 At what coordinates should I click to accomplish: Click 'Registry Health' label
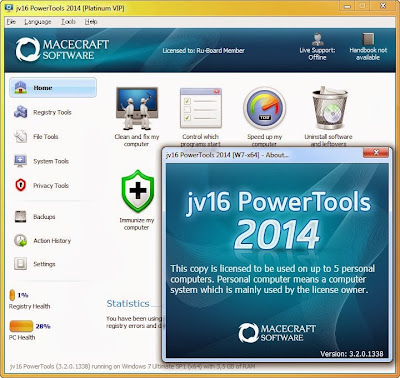coord(30,306)
